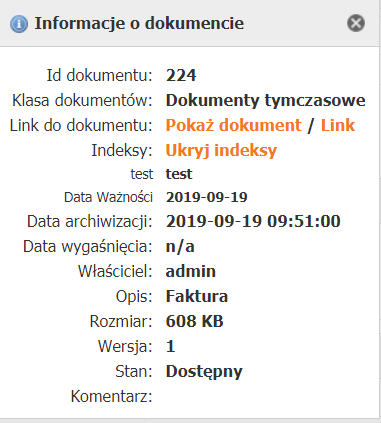The image size is (381, 423).
Task: Click the Komentarz label
Action: point(111,396)
